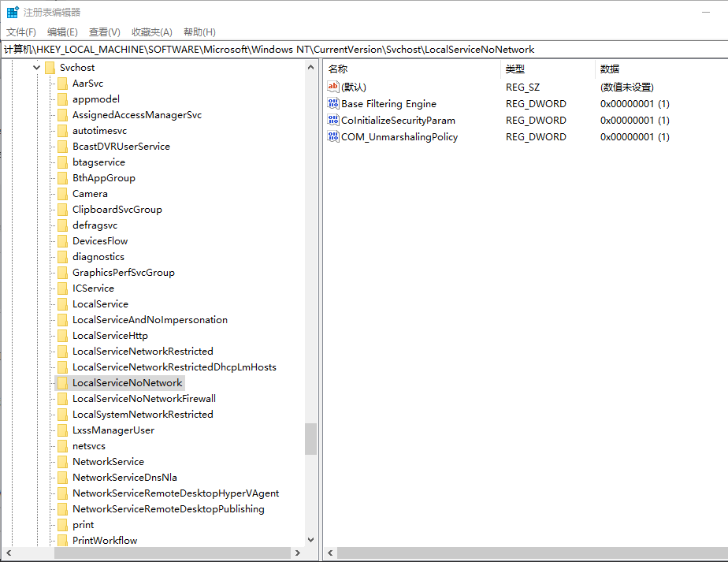Open the 收藏夹(A) menu
728x562 pixels.
click(152, 32)
